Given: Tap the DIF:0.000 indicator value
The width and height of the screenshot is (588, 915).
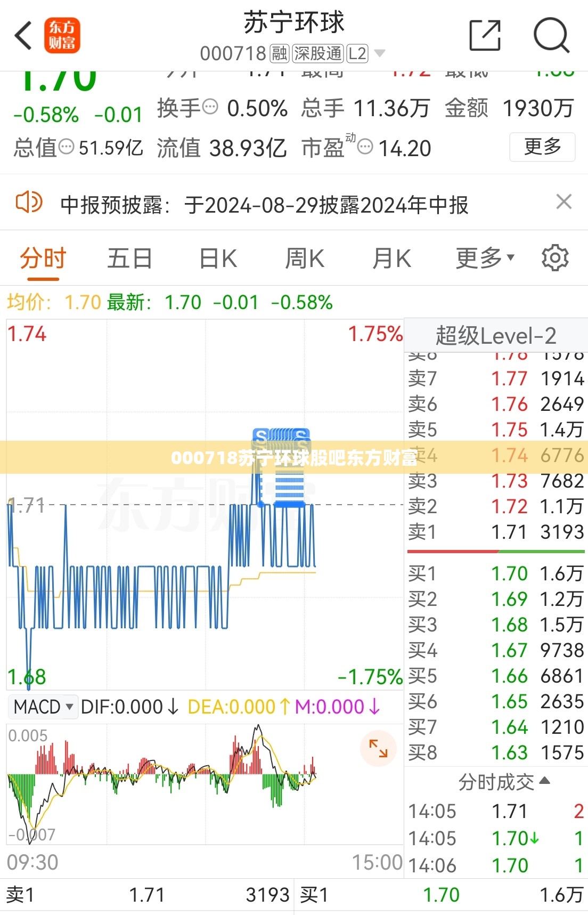Looking at the screenshot, I should click(130, 707).
